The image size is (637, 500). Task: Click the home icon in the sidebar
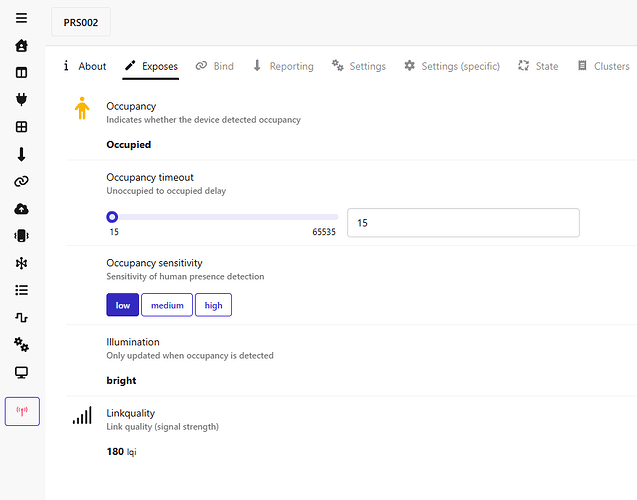pyautogui.click(x=21, y=46)
